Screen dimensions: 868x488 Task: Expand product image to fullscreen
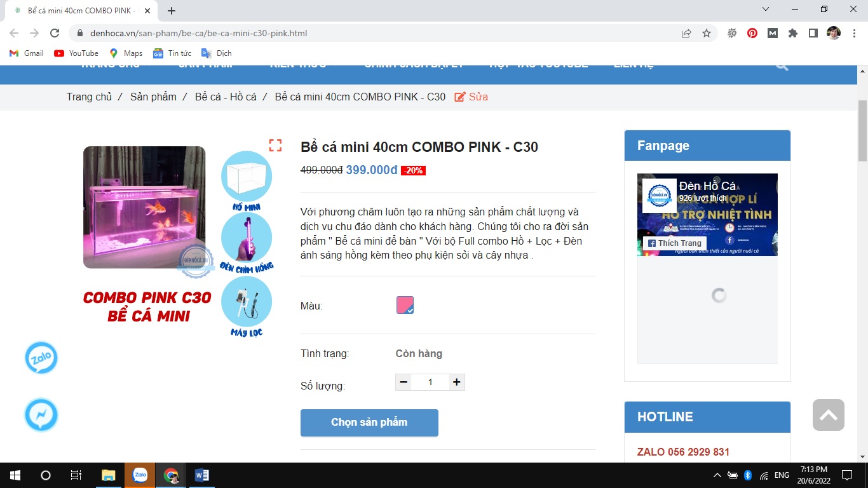click(275, 146)
